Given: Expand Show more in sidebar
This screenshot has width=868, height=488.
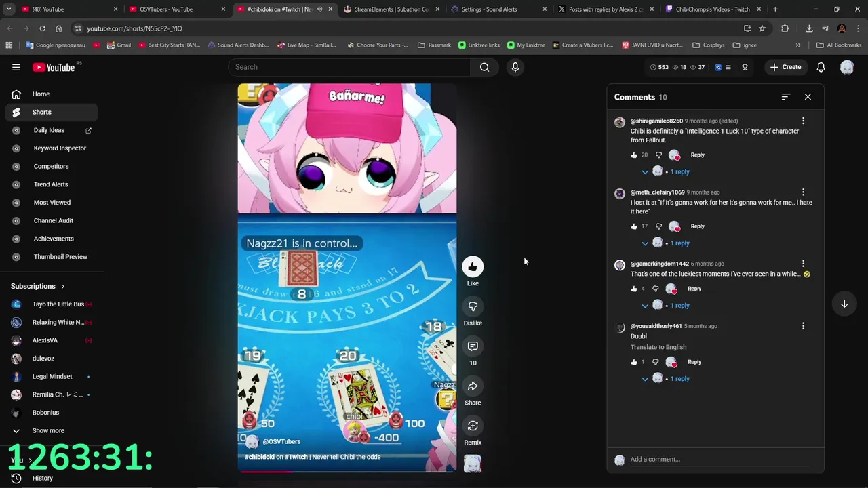Looking at the screenshot, I should pyautogui.click(x=48, y=430).
